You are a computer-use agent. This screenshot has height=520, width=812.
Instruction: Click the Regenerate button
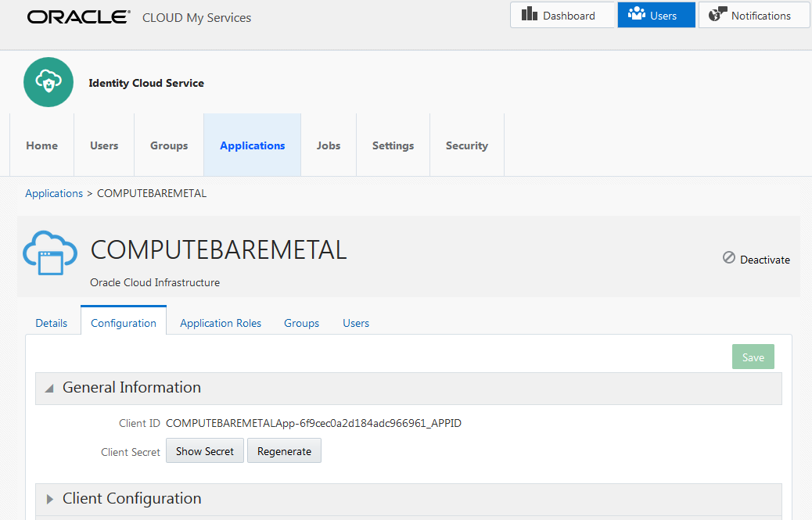(x=284, y=450)
